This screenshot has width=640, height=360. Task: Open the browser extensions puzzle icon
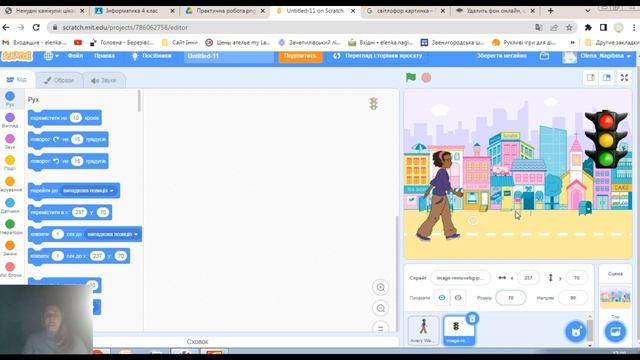588,27
